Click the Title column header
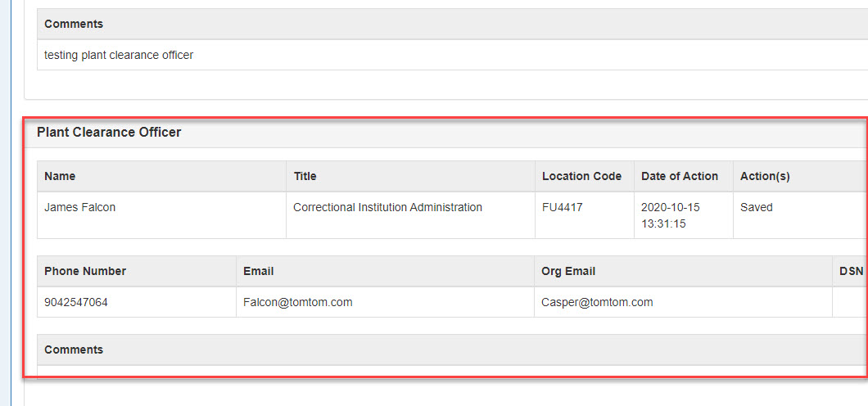 pos(305,176)
